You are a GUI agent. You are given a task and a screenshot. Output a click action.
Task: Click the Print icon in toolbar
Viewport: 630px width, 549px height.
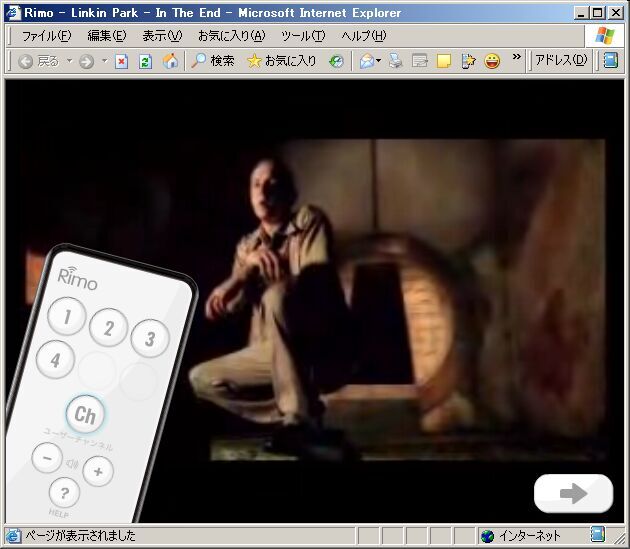coord(395,61)
